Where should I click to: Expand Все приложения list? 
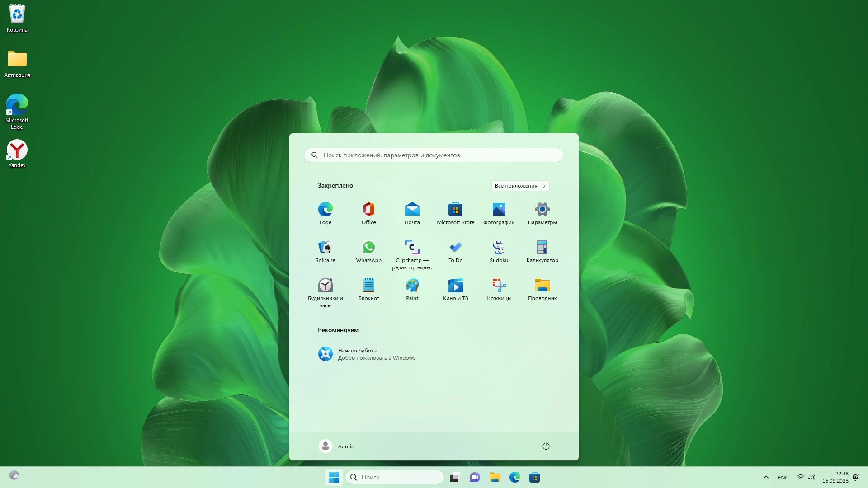point(520,186)
